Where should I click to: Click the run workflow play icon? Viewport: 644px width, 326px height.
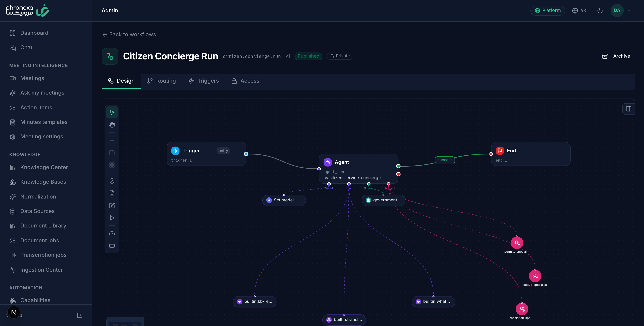click(x=112, y=218)
